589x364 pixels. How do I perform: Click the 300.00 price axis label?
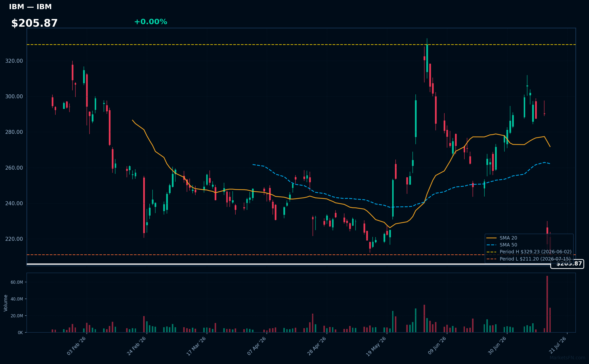click(x=14, y=97)
